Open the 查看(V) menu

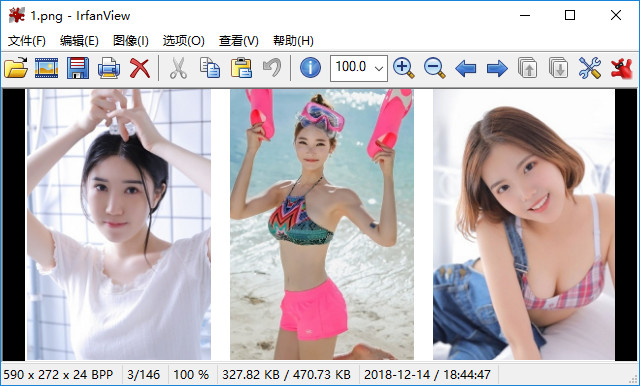(x=239, y=41)
